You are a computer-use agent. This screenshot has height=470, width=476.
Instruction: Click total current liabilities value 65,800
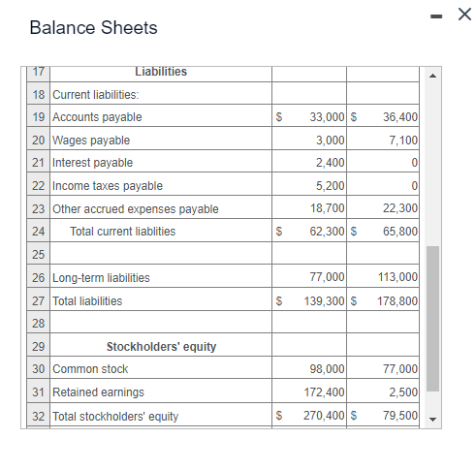[x=400, y=232]
